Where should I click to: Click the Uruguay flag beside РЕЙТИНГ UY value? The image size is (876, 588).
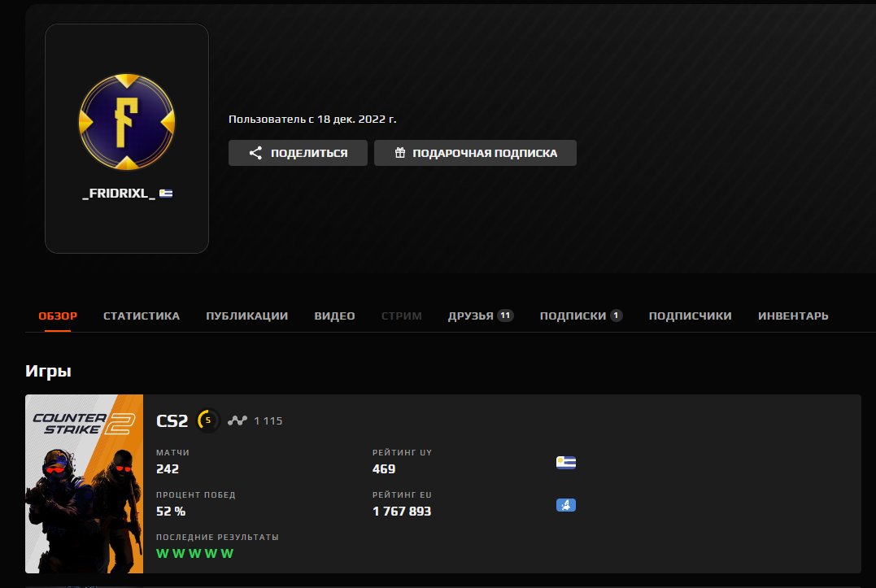tap(565, 462)
